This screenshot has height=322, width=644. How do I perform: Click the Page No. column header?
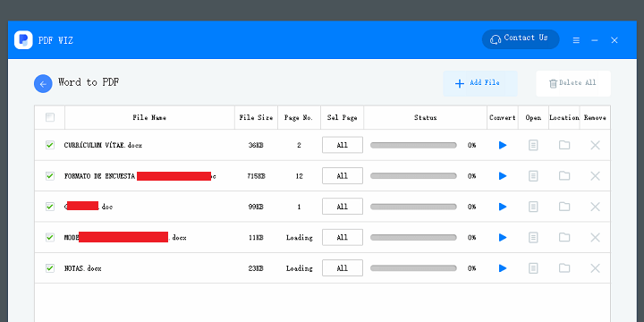(299, 117)
